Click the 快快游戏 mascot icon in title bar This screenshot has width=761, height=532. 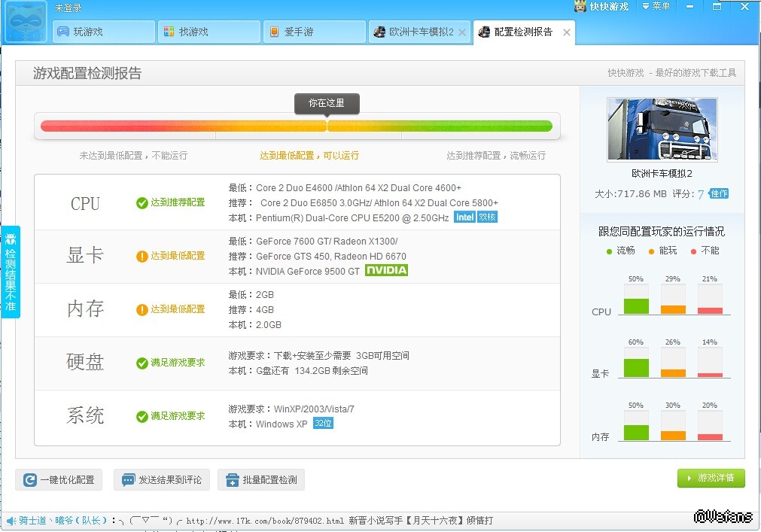[x=580, y=7]
